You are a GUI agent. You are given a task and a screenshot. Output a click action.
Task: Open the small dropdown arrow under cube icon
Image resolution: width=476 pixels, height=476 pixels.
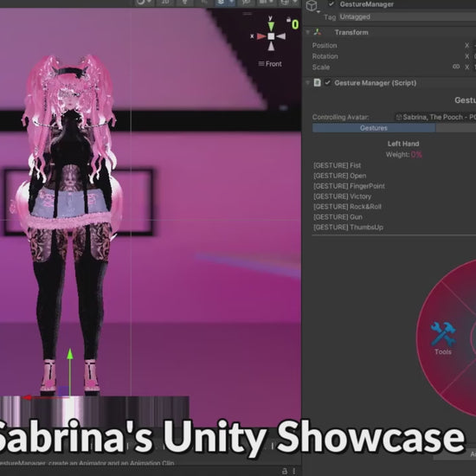point(318,12)
